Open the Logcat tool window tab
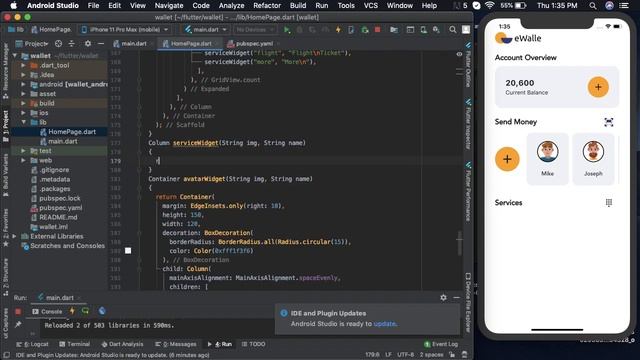Screen dimensions: 640x360 [x=32, y=344]
